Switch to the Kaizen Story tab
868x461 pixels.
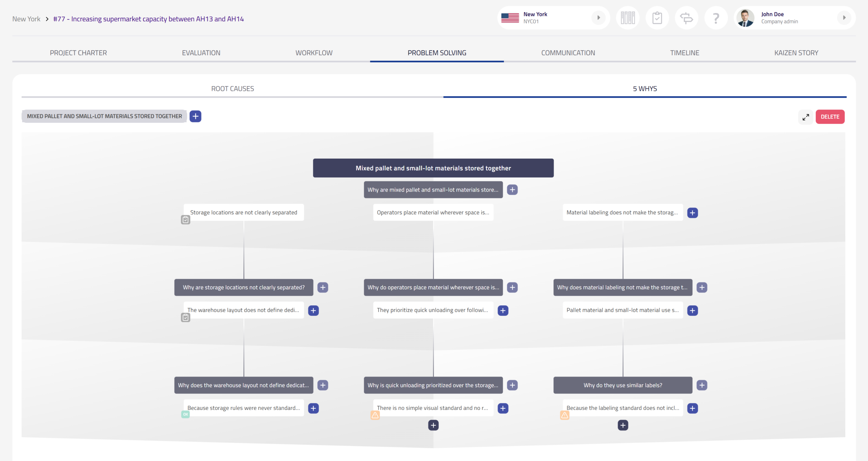pyautogui.click(x=796, y=53)
